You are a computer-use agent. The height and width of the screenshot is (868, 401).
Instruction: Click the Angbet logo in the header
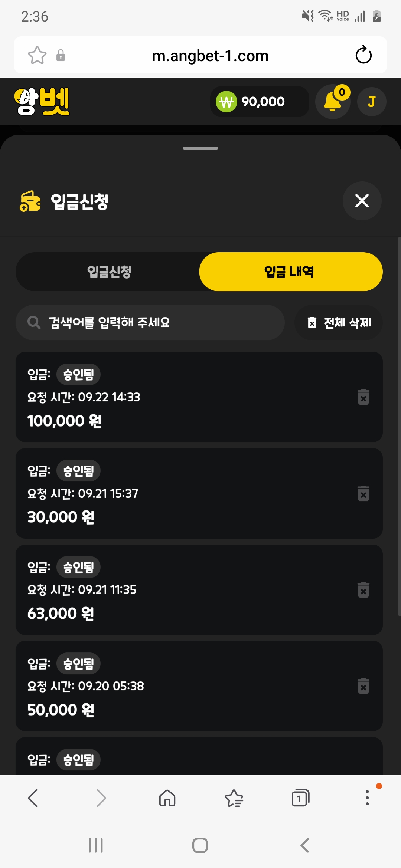point(42,101)
